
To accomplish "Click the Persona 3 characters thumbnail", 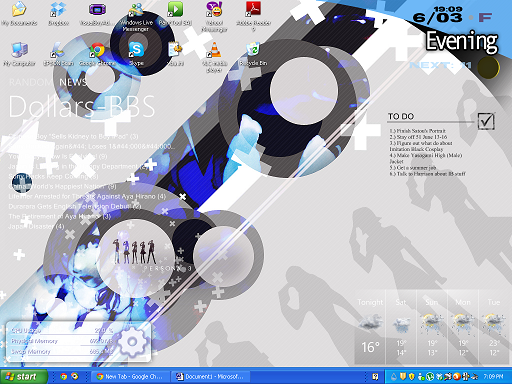I will (x=134, y=252).
